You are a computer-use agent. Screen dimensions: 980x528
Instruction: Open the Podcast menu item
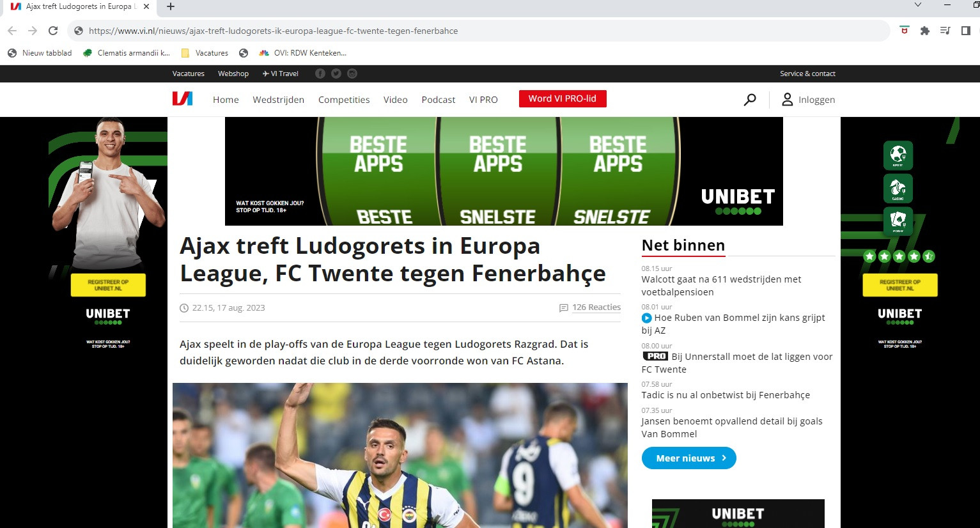[x=439, y=100]
